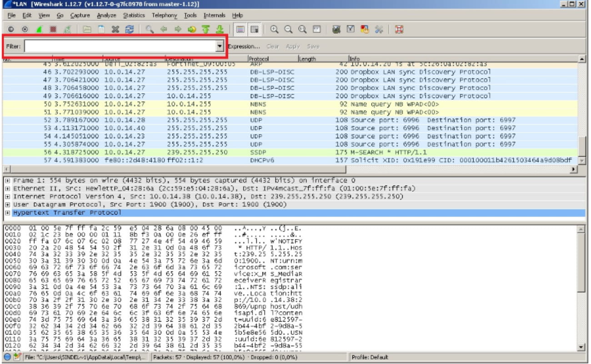Expand Hypertext Transfer Protocol node
The image size is (591, 364).
click(7, 213)
